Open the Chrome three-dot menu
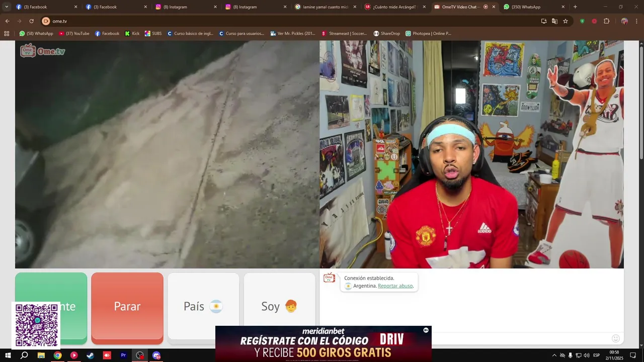This screenshot has height=362, width=644. click(x=637, y=21)
